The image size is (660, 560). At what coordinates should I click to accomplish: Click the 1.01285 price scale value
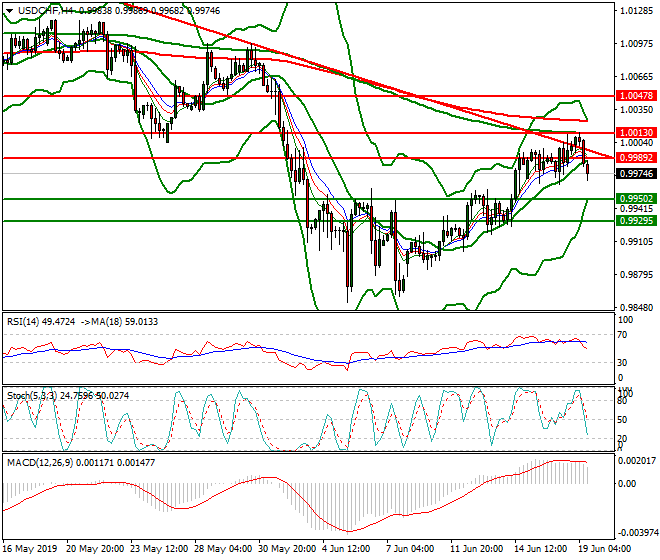636,11
